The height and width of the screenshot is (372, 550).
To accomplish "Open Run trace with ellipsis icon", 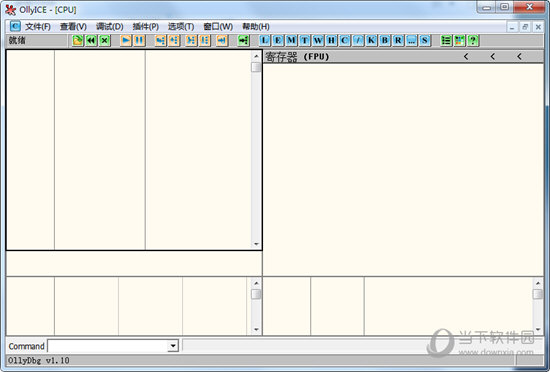I will tap(411, 41).
